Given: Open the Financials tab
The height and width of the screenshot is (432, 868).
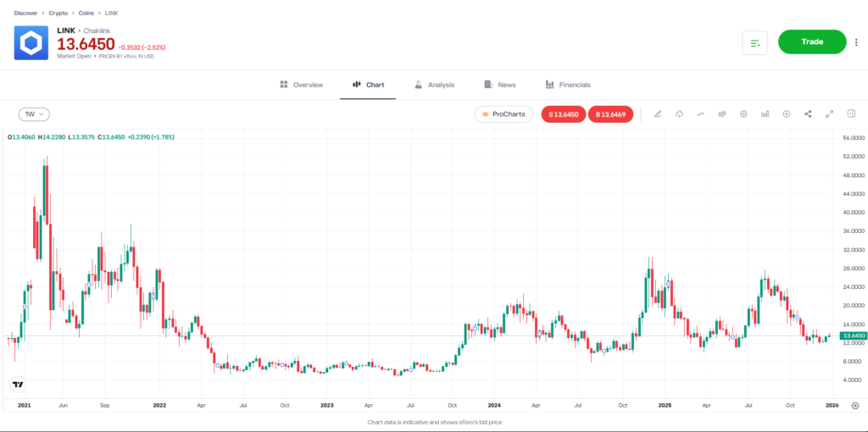Looking at the screenshot, I should point(568,85).
